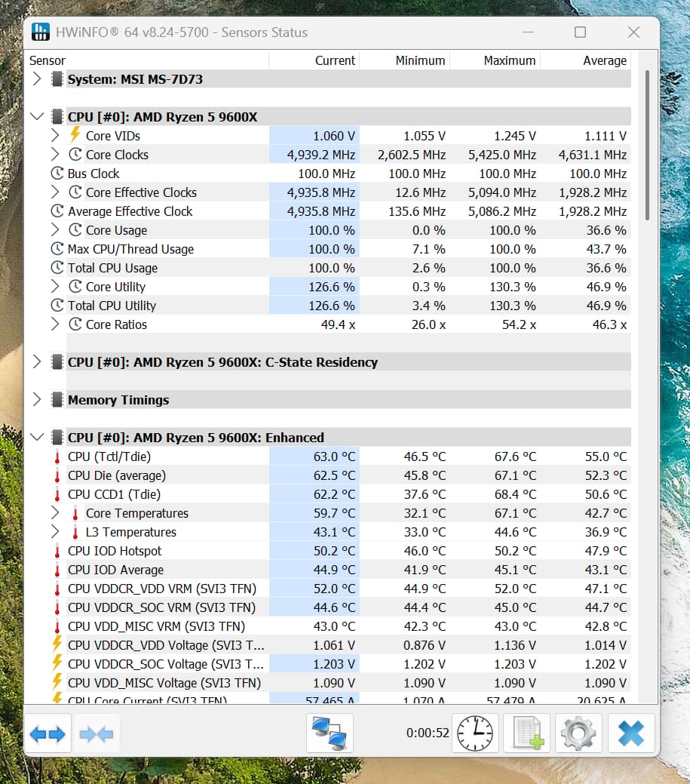Click the clock icon beside Bus Clock
690x784 pixels.
57,173
